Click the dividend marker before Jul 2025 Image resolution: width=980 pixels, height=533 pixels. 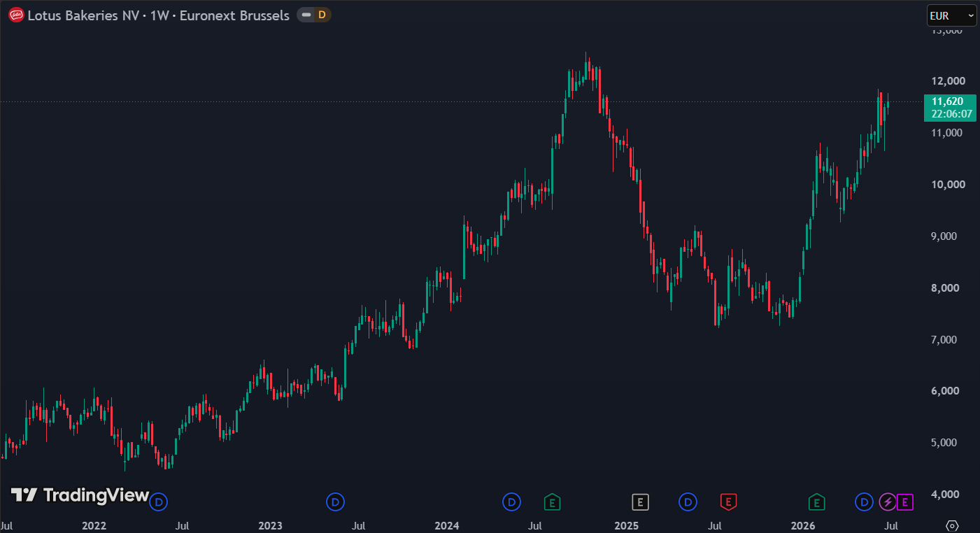688,502
